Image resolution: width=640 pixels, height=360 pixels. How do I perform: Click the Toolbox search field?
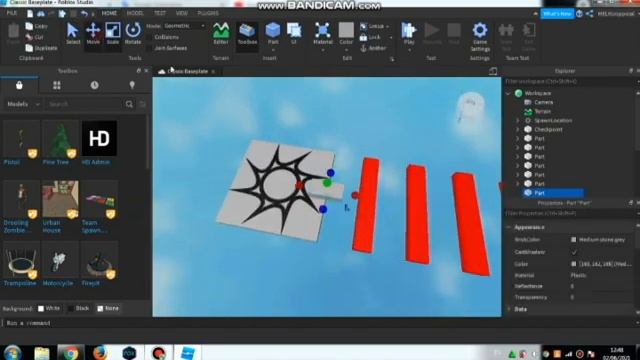85,104
